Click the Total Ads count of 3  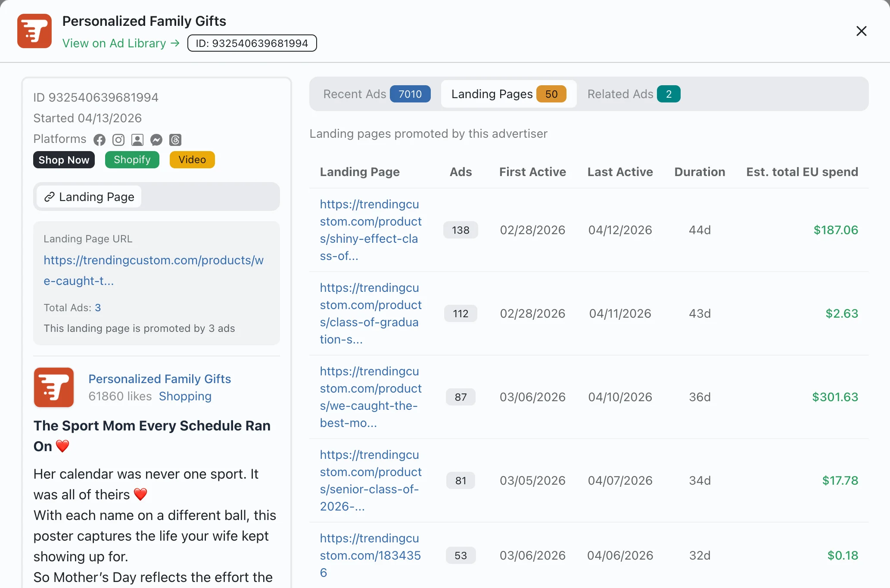tap(97, 307)
